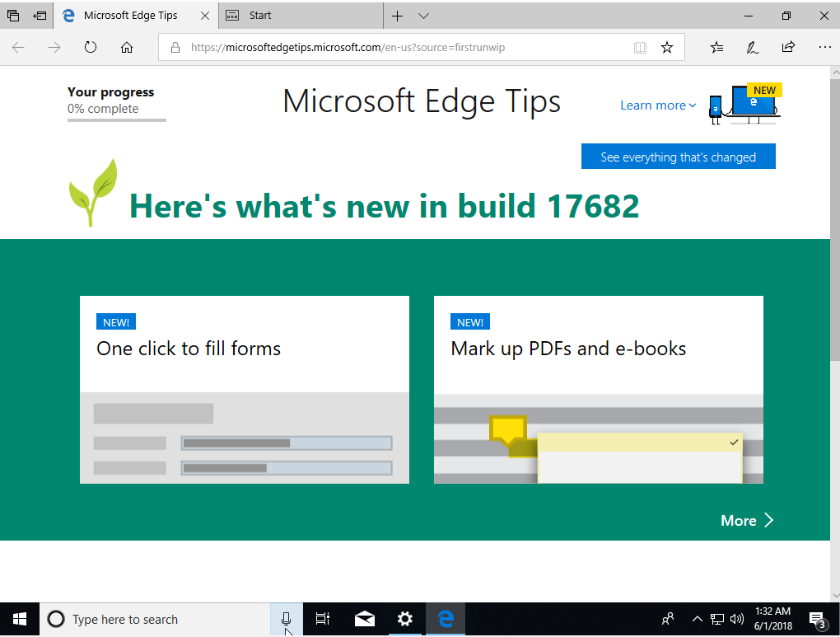Click See everything that's changed button
The image size is (840, 637).
pos(679,156)
